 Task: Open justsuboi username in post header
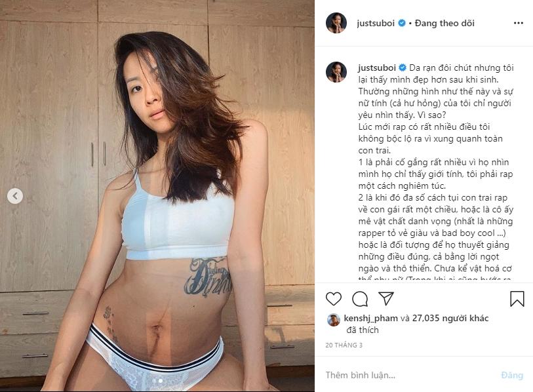coord(376,23)
